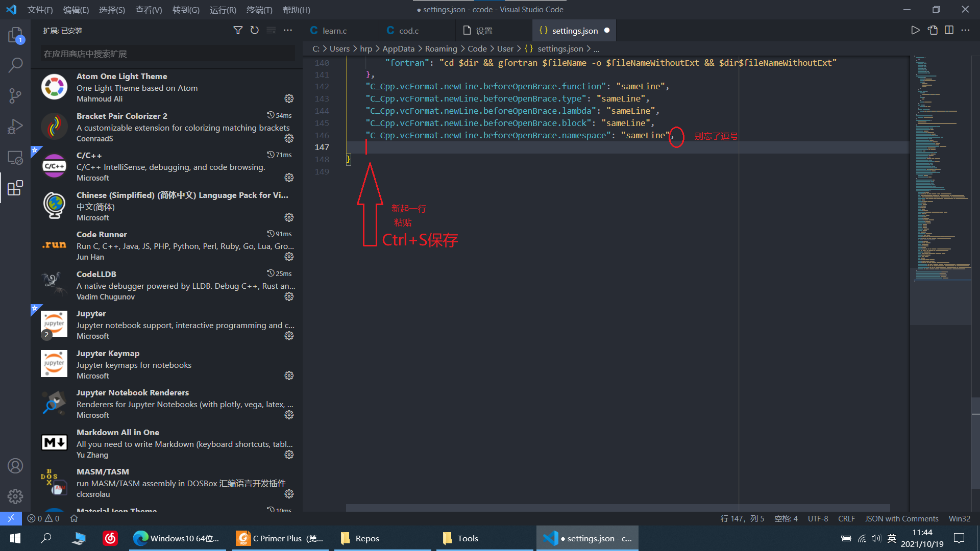This screenshot has height=551, width=980.
Task: Click the search extensions input field
Action: [167, 54]
